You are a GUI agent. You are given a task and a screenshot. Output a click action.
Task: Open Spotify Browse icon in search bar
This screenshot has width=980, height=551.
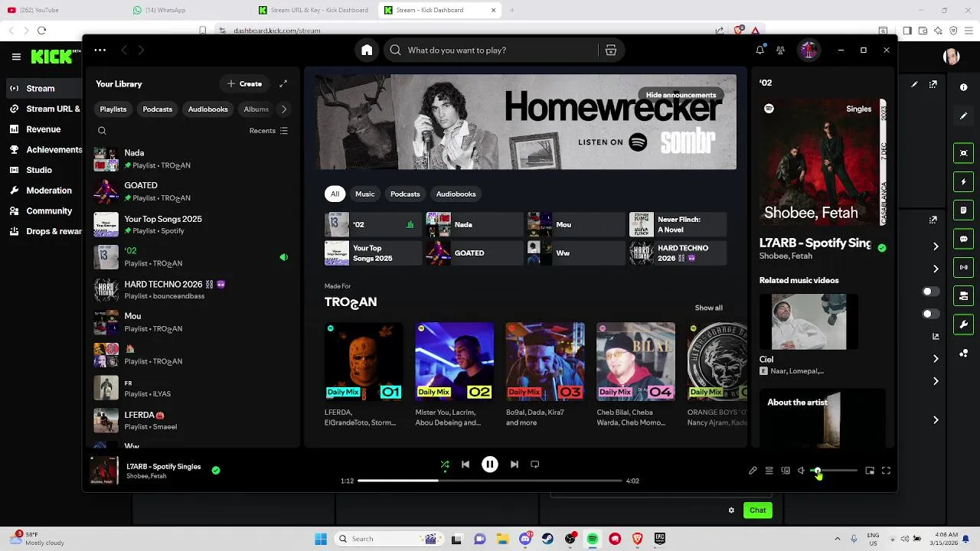click(611, 51)
